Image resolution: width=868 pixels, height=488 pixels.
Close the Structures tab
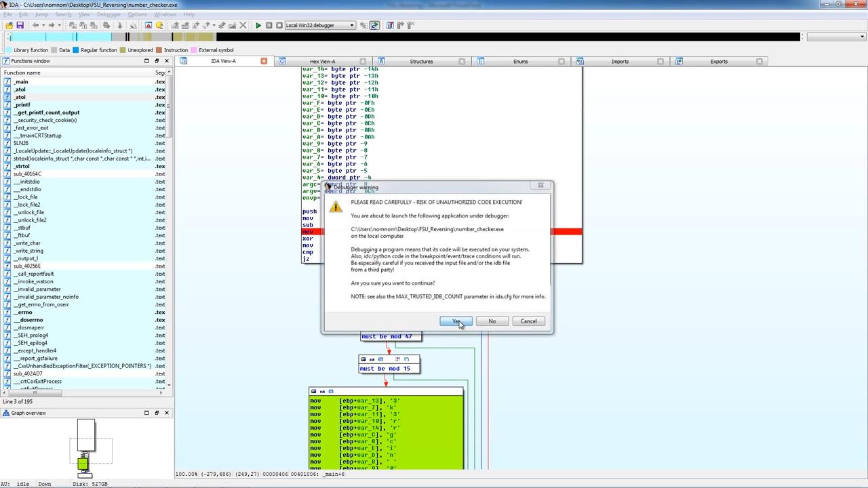(x=462, y=61)
